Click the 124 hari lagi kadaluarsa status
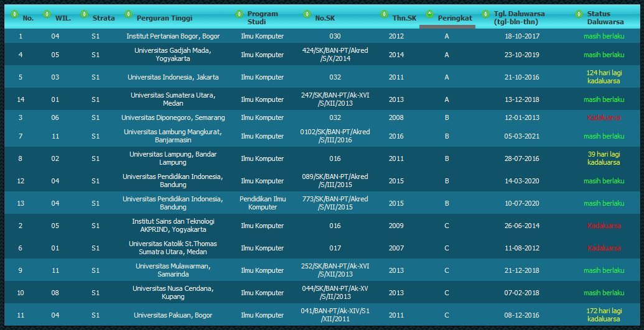 604,77
